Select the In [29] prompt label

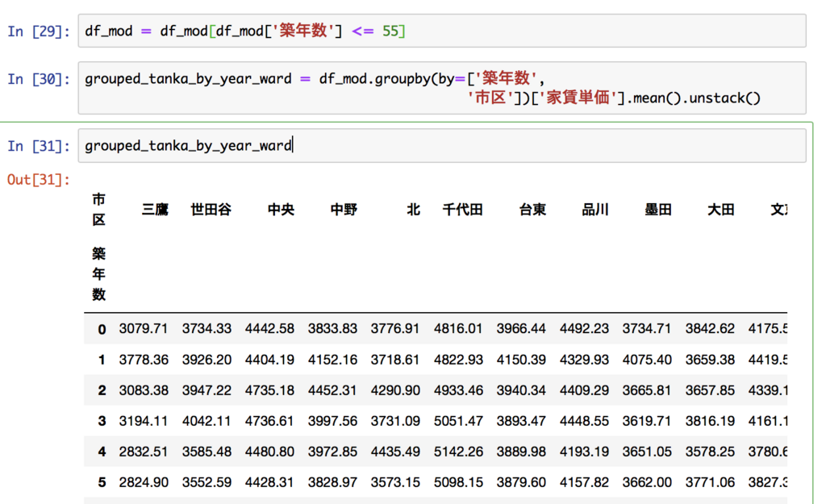[39, 31]
